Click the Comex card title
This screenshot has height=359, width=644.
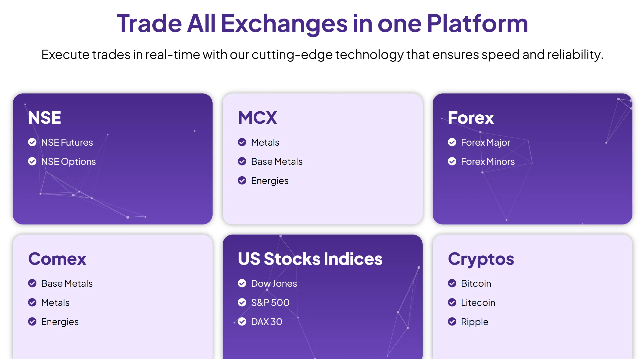tap(57, 259)
